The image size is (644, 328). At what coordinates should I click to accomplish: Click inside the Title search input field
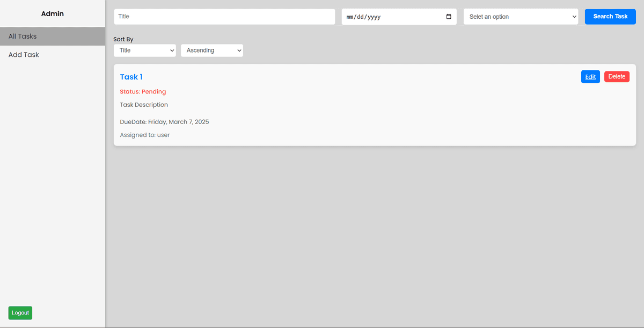pyautogui.click(x=224, y=17)
